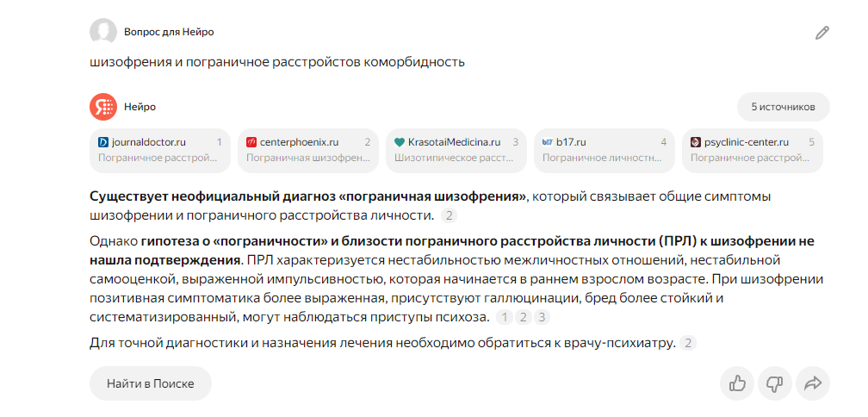
Task: Click citation 2 after врачу-психиатру
Action: pos(688,344)
